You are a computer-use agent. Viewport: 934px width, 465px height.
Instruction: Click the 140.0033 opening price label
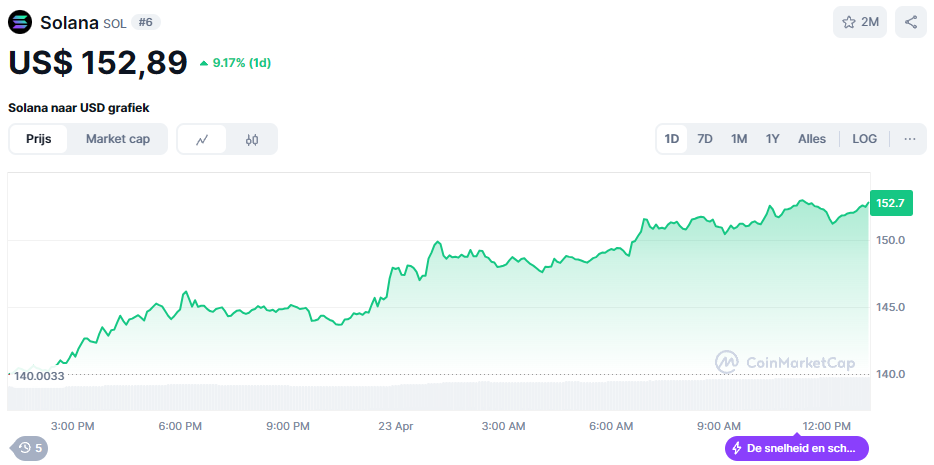click(39, 376)
